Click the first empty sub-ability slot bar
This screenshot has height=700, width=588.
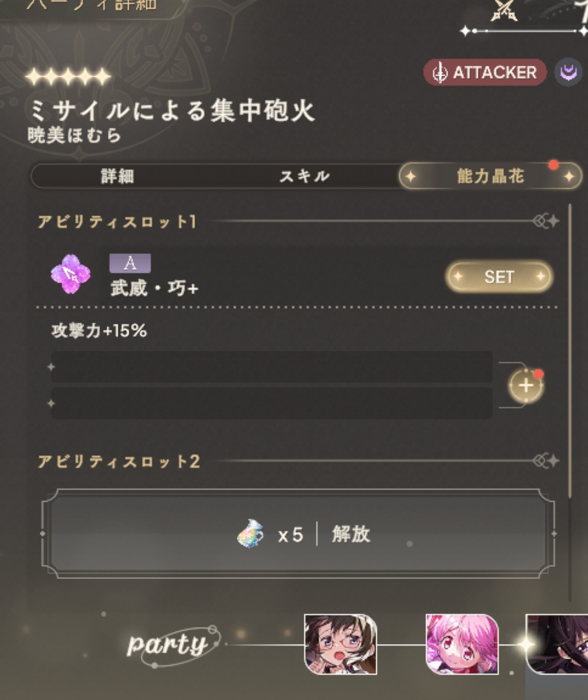click(271, 367)
